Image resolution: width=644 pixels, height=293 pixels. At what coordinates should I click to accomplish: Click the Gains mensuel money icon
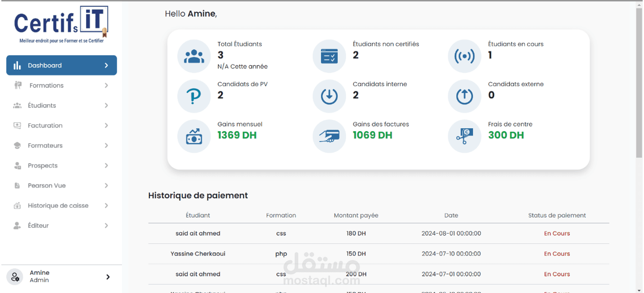tap(194, 136)
